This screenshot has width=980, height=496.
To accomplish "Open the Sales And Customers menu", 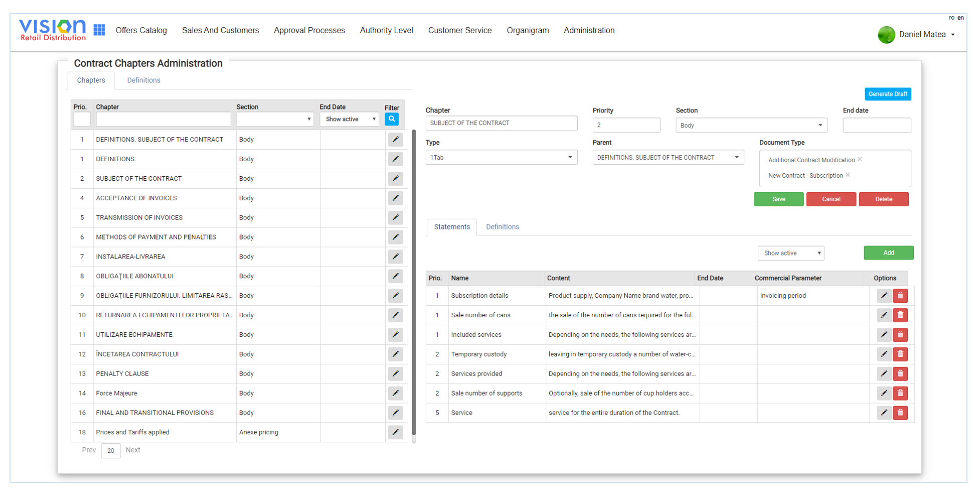I will [x=220, y=30].
